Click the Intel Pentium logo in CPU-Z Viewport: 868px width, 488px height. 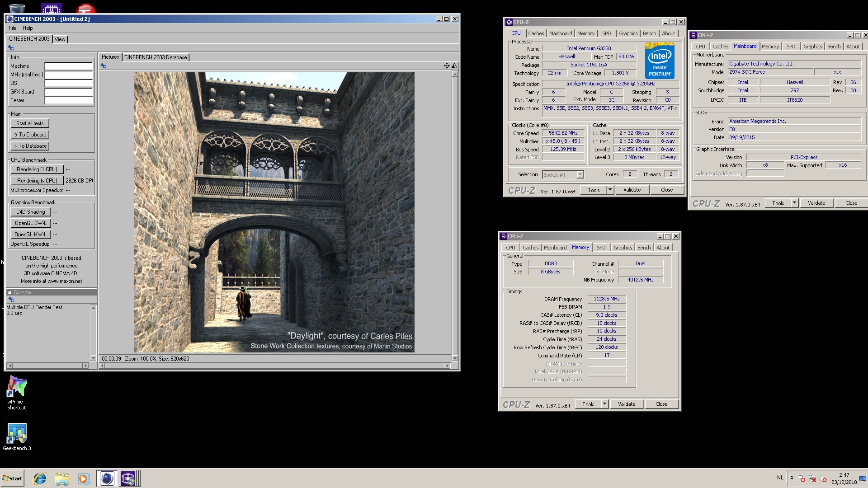coord(660,61)
